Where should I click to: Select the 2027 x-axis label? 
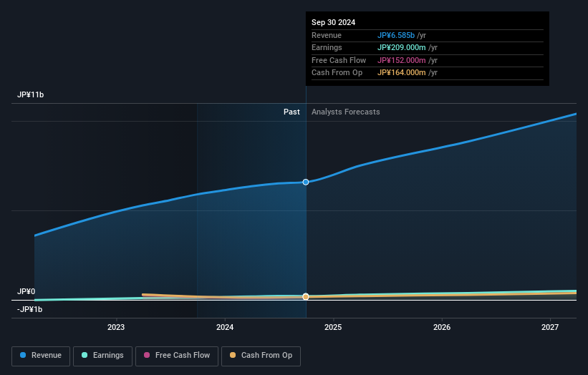(x=550, y=327)
